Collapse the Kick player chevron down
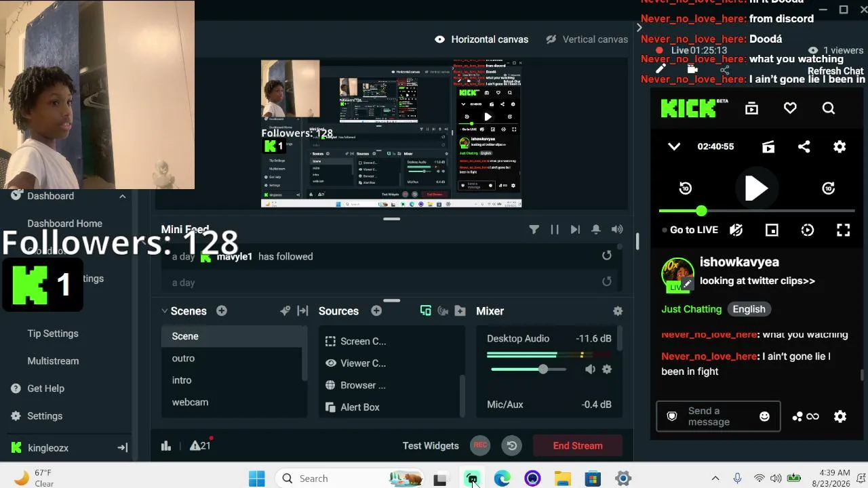Viewport: 868px width, 488px height. (674, 146)
